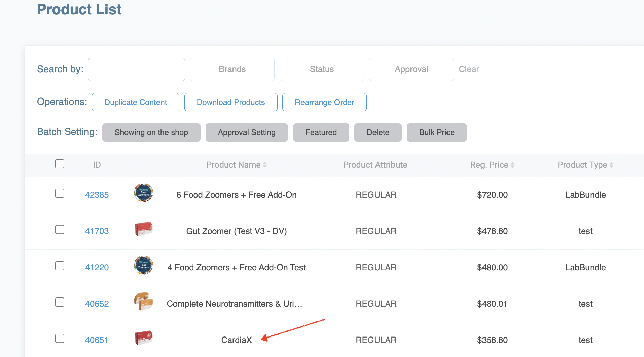Image resolution: width=644 pixels, height=357 pixels.
Task: Open product ID 41703 link
Action: tap(97, 231)
